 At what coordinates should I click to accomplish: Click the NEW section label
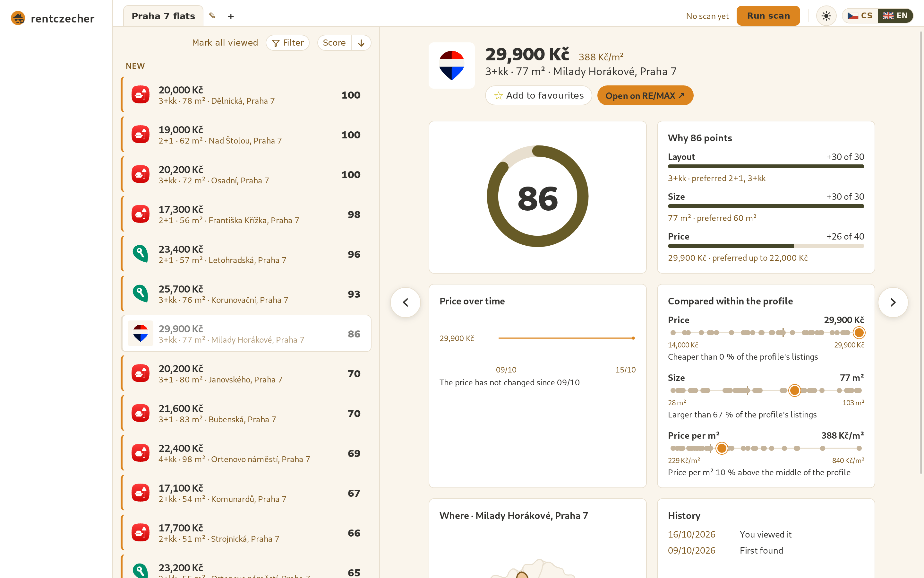(x=135, y=66)
